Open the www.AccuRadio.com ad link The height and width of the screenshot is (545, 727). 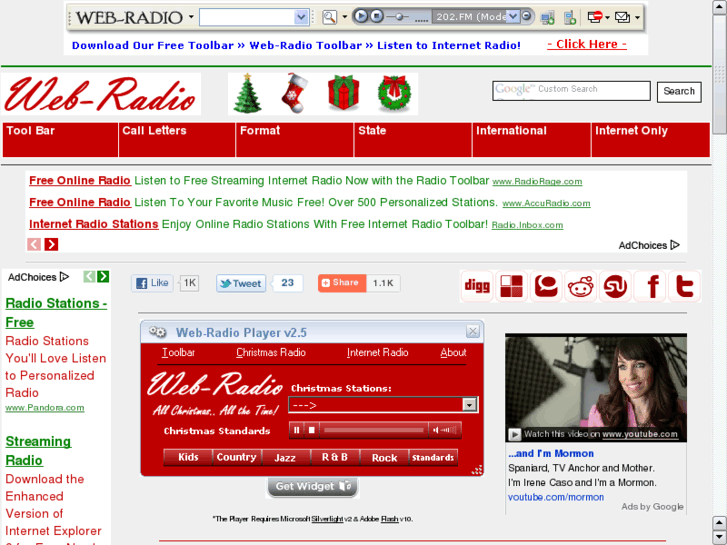pos(546,203)
